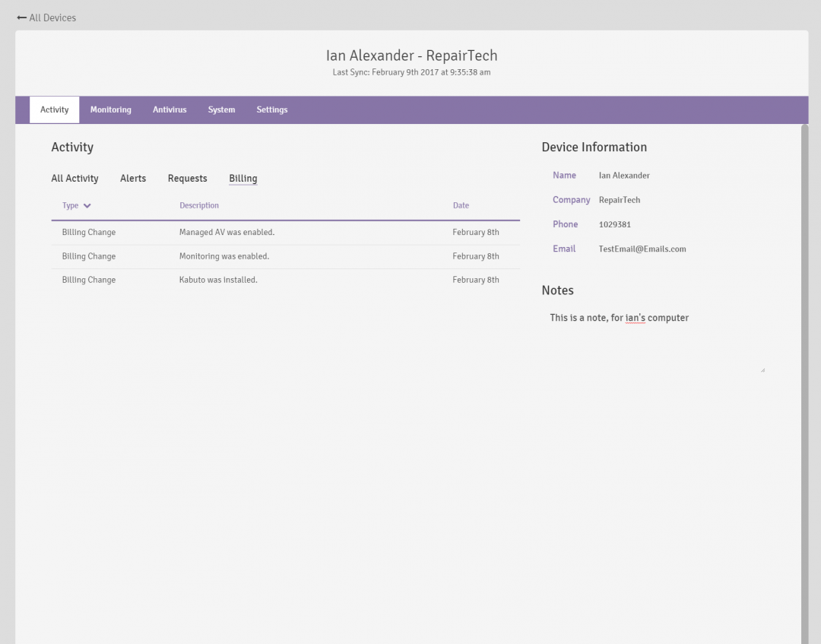Switch to the All Activity filter
The height and width of the screenshot is (644, 821).
74,178
